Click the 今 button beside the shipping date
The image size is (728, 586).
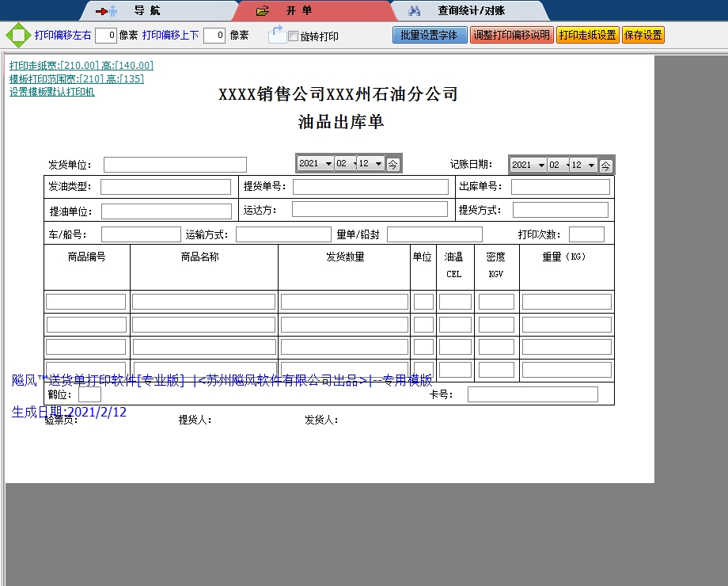(394, 165)
